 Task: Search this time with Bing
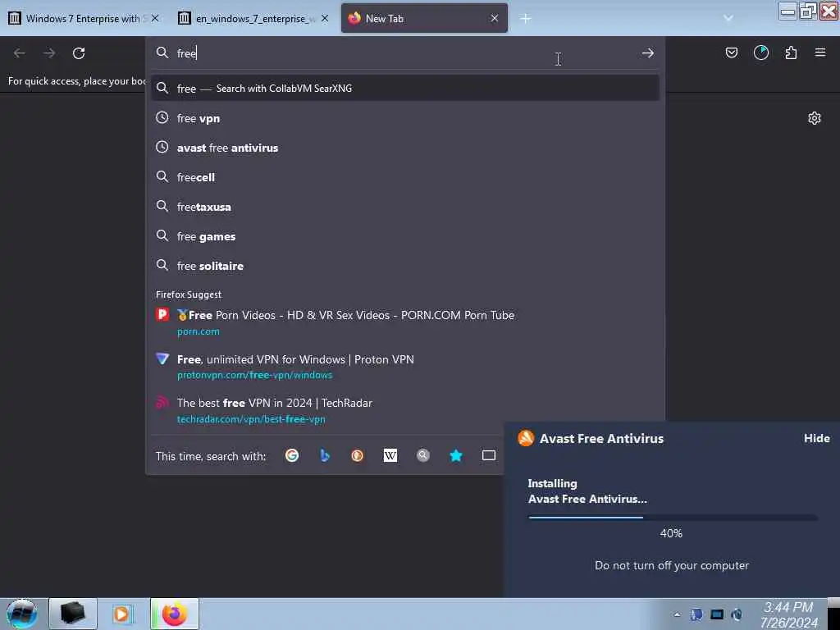pos(325,455)
